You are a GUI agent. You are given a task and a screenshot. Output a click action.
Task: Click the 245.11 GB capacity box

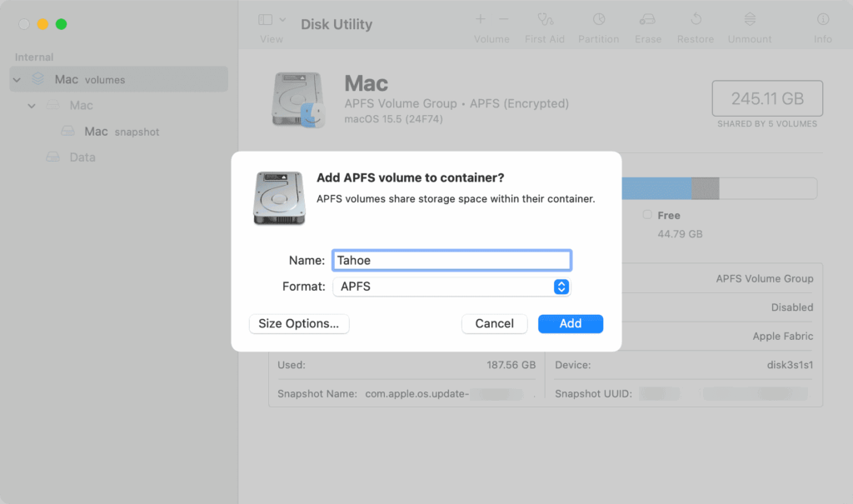tap(767, 98)
